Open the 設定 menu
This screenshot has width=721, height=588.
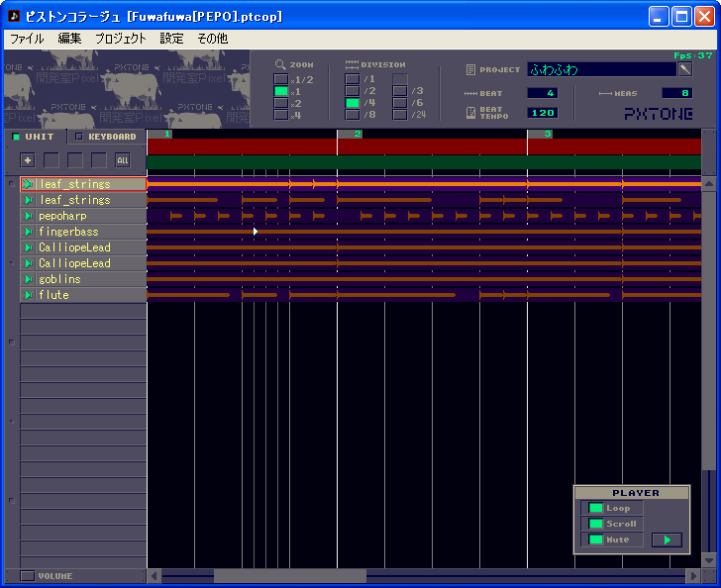point(171,39)
